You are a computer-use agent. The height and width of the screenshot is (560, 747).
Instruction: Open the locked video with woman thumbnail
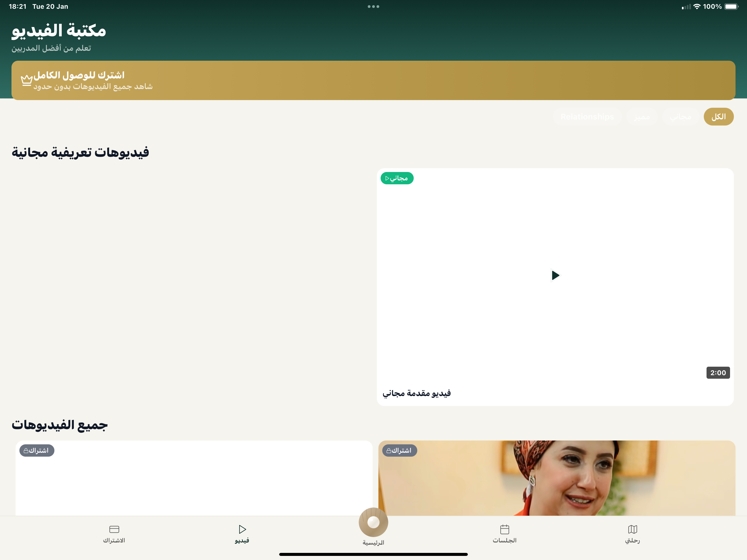point(556,478)
